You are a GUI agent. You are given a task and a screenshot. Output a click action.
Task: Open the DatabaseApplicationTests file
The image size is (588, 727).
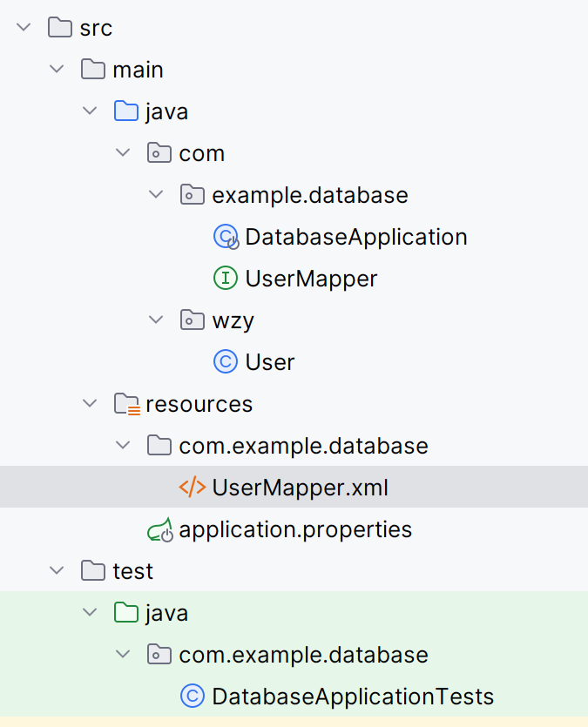pyautogui.click(x=352, y=697)
